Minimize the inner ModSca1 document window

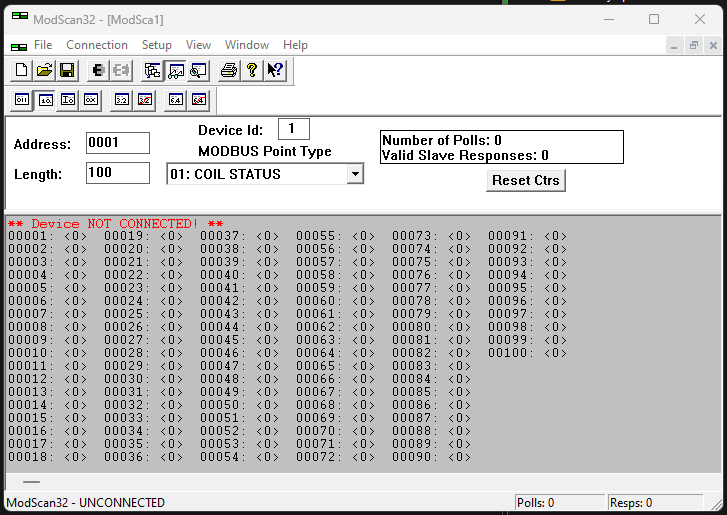point(674,45)
